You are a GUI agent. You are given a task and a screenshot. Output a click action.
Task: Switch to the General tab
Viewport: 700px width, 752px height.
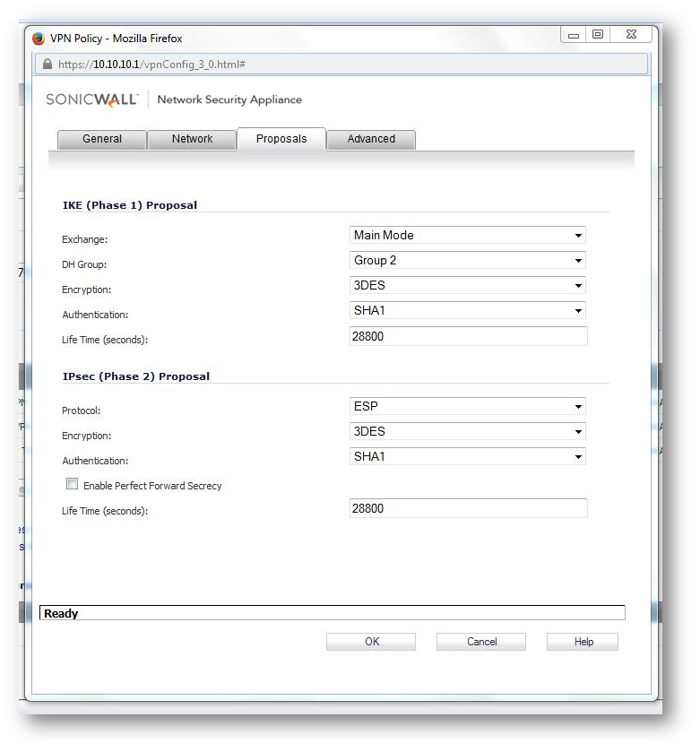102,139
